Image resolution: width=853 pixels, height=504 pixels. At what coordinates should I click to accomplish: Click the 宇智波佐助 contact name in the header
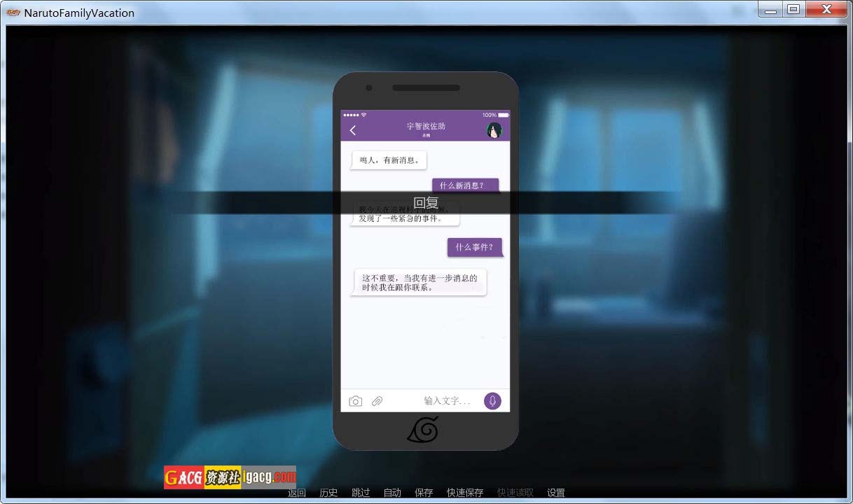(426, 127)
